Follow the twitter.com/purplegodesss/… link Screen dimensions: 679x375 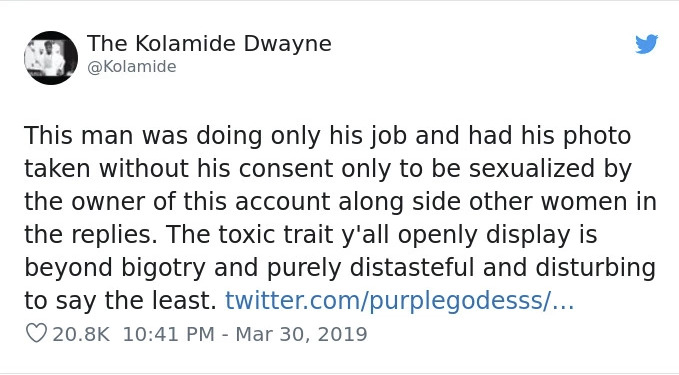[x=399, y=301]
